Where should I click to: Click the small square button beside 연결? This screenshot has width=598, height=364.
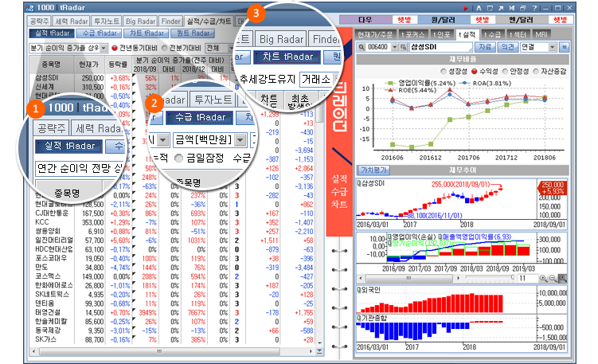coord(564,47)
